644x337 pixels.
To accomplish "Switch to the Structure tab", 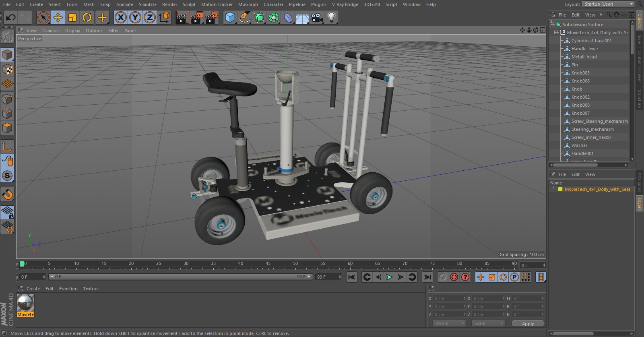I will pyautogui.click(x=639, y=99).
